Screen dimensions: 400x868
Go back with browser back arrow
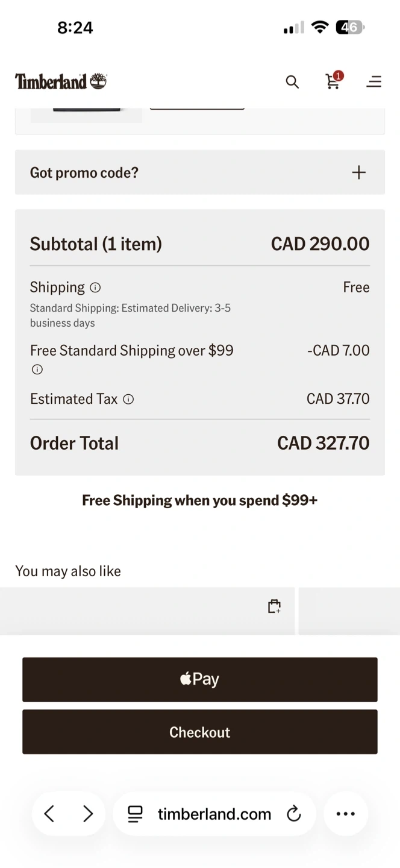tap(49, 814)
